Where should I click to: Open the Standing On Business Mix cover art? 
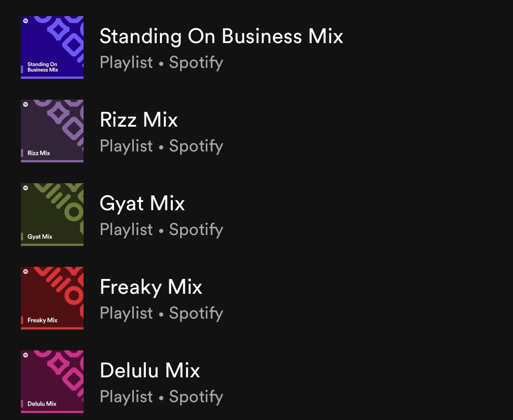[52, 47]
